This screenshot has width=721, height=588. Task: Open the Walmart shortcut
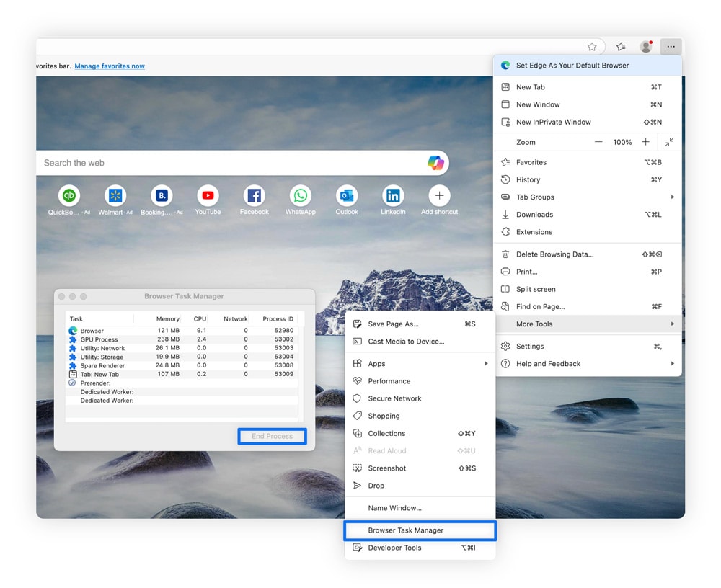tap(115, 195)
